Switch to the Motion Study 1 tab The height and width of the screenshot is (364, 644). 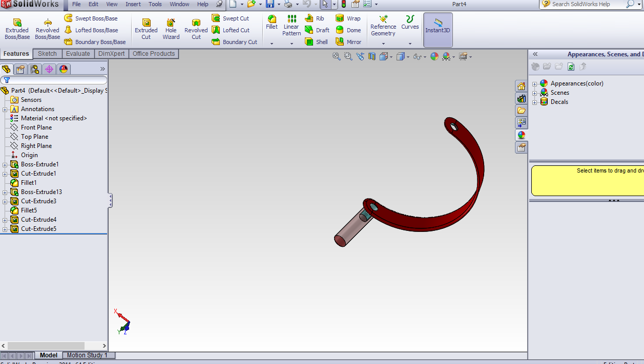(x=87, y=355)
